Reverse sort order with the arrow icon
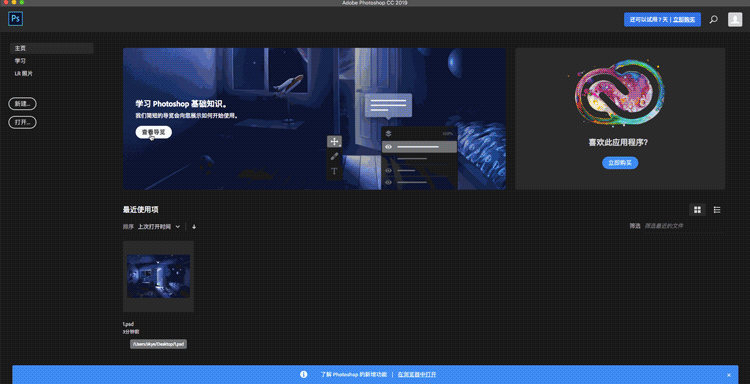Image resolution: width=750 pixels, height=384 pixels. point(194,227)
